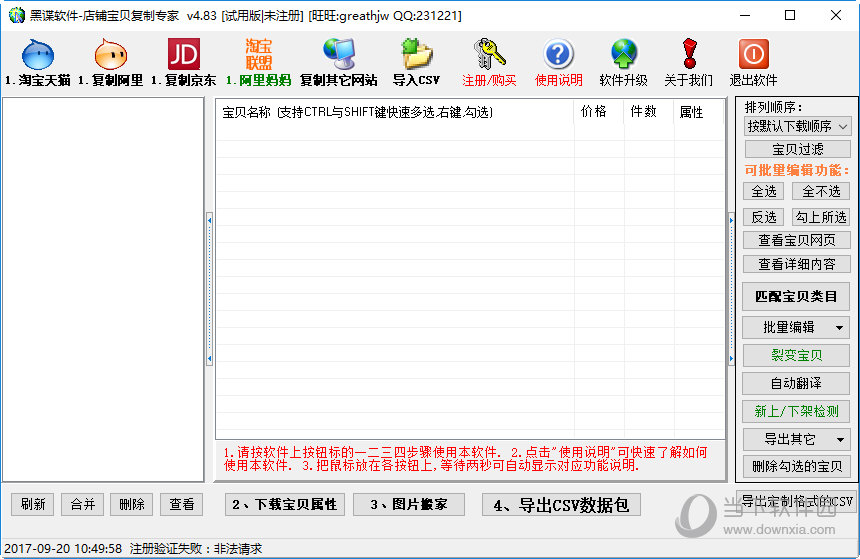Open the 批量编辑 dropdown button
Screen dimensions: 860x559
[x=797, y=327]
